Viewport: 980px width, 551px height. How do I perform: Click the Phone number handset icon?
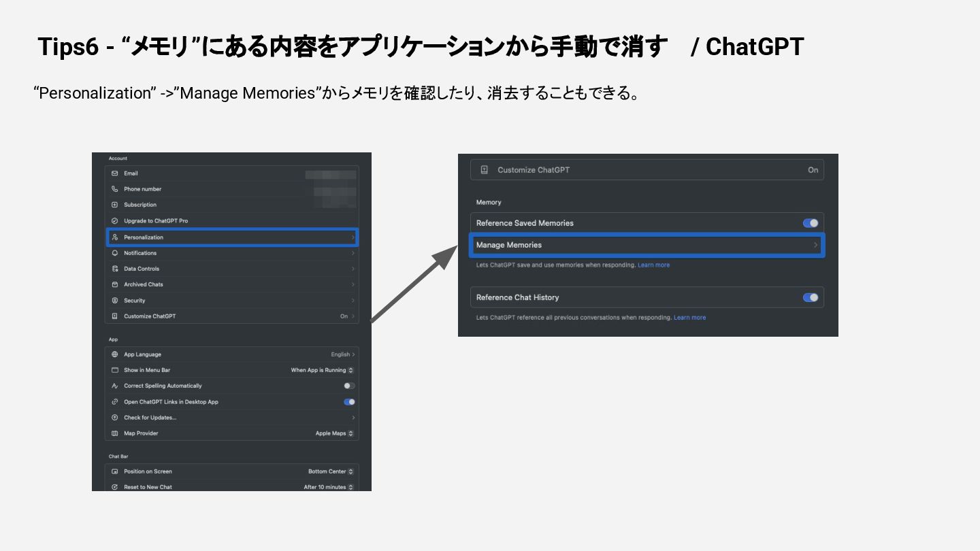pyautogui.click(x=115, y=189)
